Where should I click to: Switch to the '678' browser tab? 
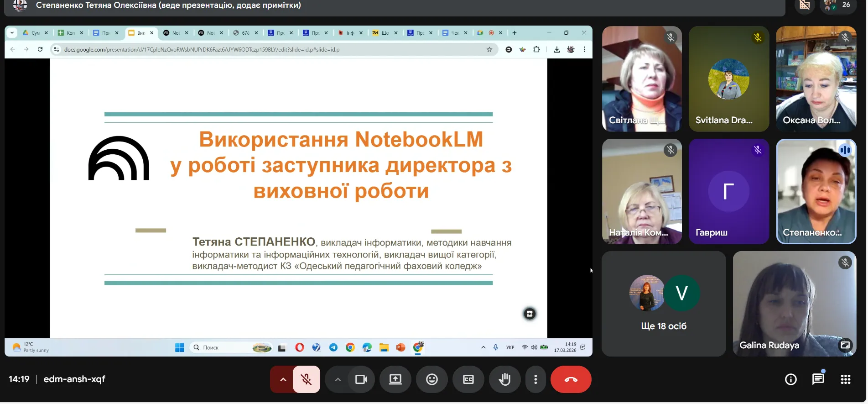coord(245,33)
